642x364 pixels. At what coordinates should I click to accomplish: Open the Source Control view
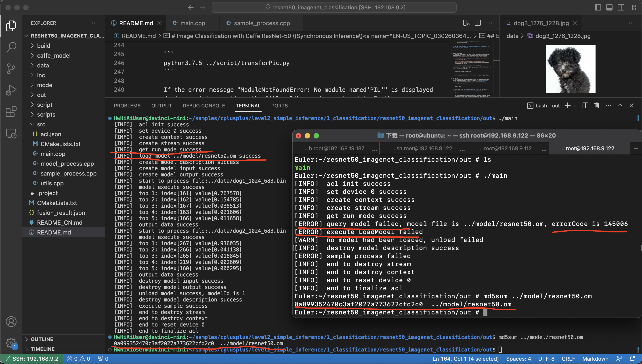11,69
